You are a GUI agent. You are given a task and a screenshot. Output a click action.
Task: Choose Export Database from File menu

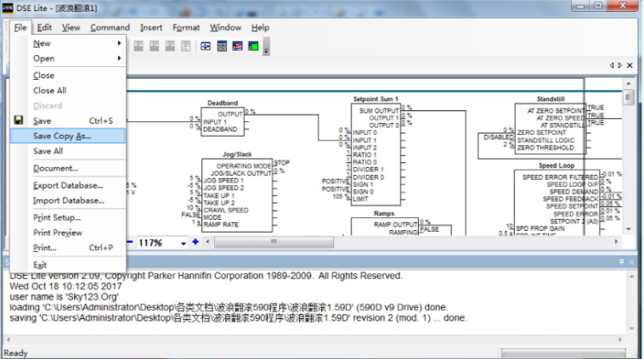68,185
